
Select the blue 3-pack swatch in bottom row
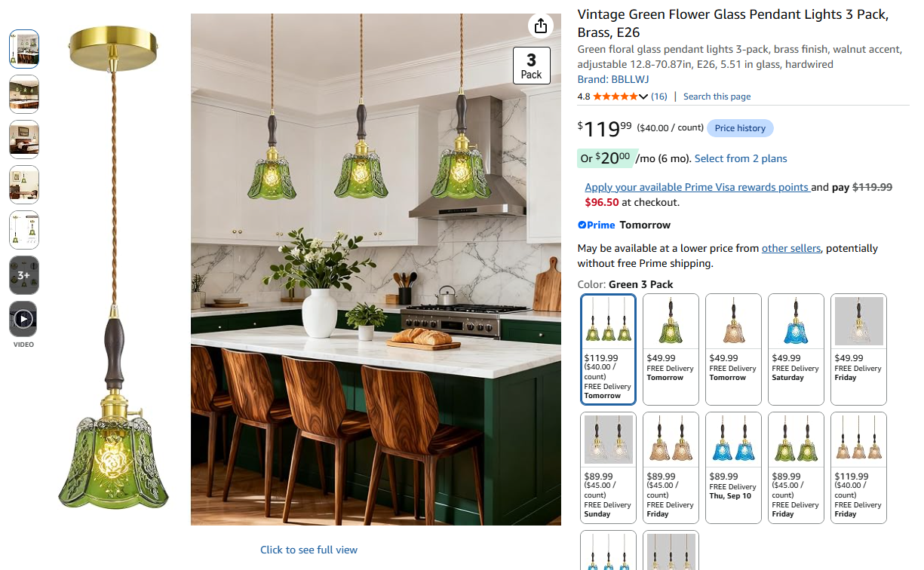pos(608,551)
